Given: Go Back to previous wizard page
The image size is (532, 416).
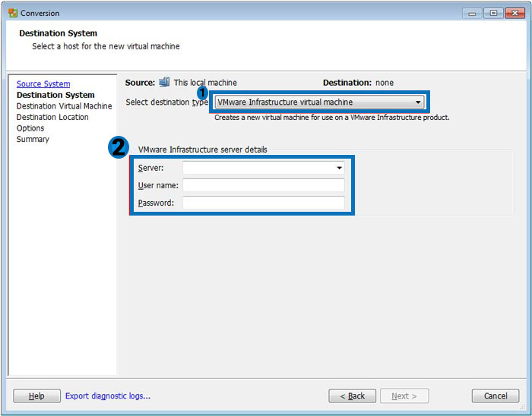Looking at the screenshot, I should tap(352, 396).
